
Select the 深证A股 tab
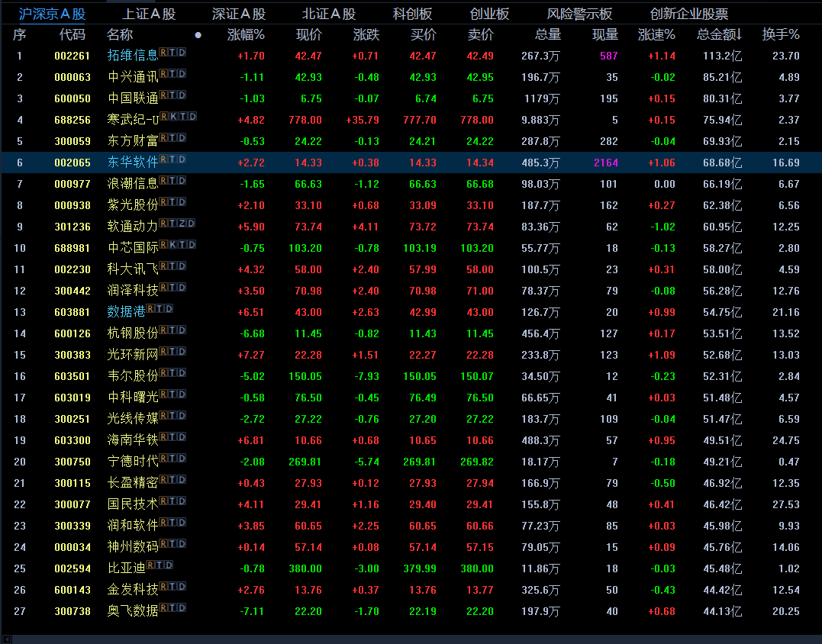(239, 14)
